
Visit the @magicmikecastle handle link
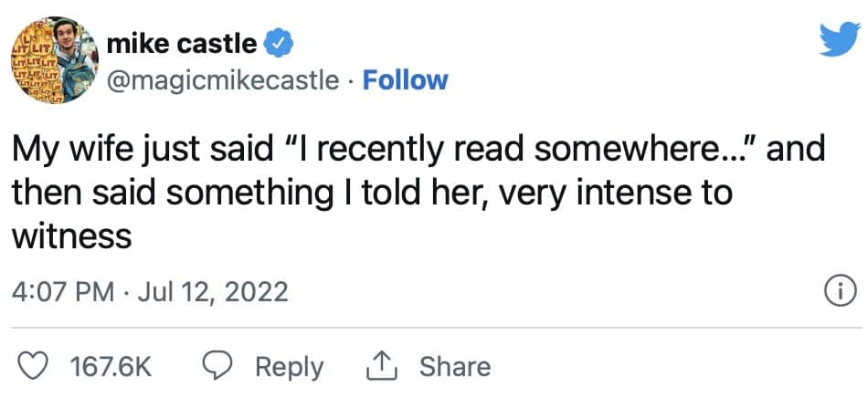[221, 81]
